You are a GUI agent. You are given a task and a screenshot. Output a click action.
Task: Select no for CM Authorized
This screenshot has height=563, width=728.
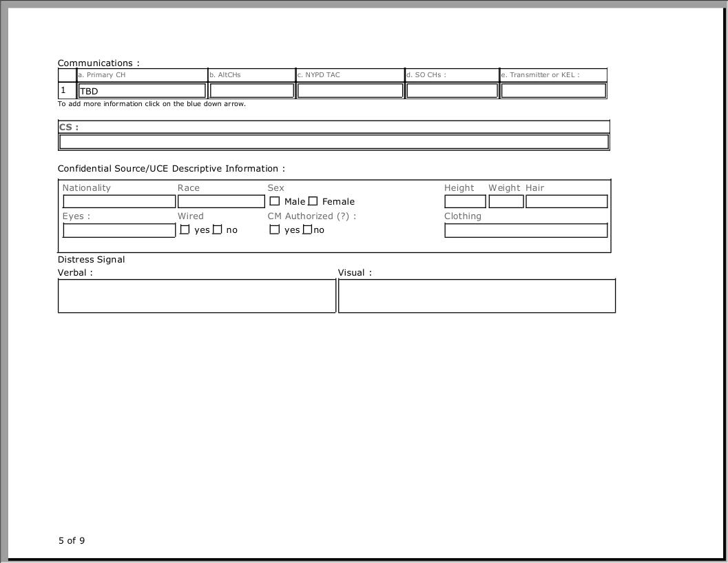[x=307, y=229]
